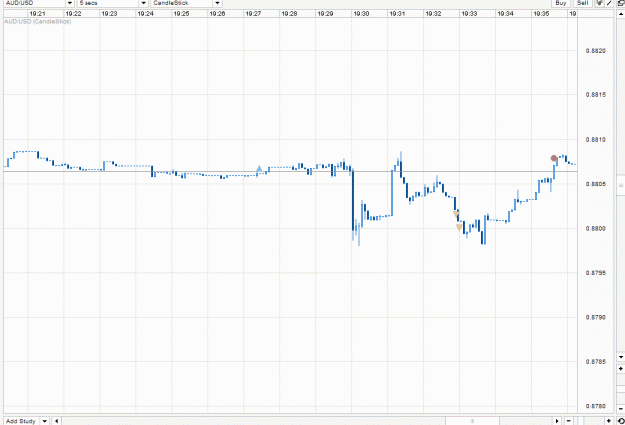This screenshot has height=425, width=625.
Task: Click the 10:21 time axis label
Action: [37, 14]
